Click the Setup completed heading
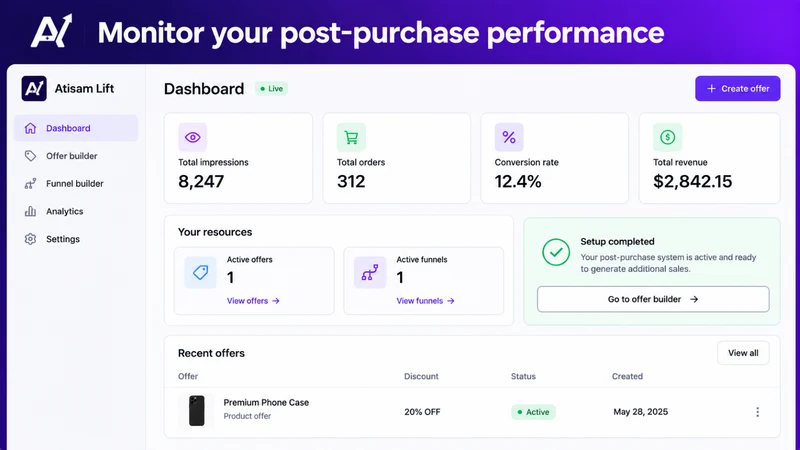Screen dimensions: 800x450 tap(617, 242)
